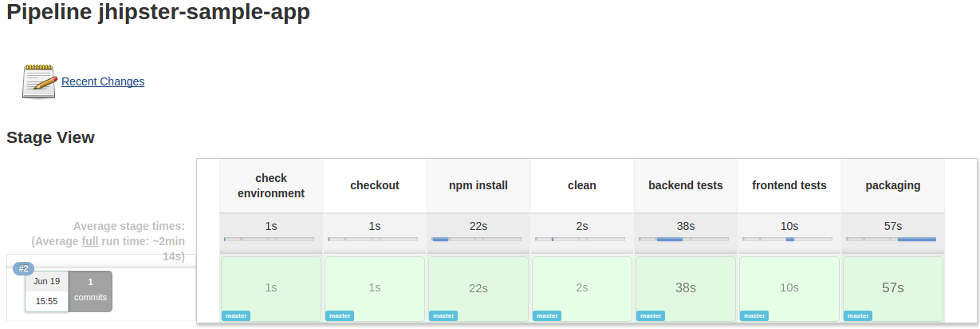The height and width of the screenshot is (329, 980).
Task: Click the Jun 19 15:55 build date box
Action: (x=46, y=291)
